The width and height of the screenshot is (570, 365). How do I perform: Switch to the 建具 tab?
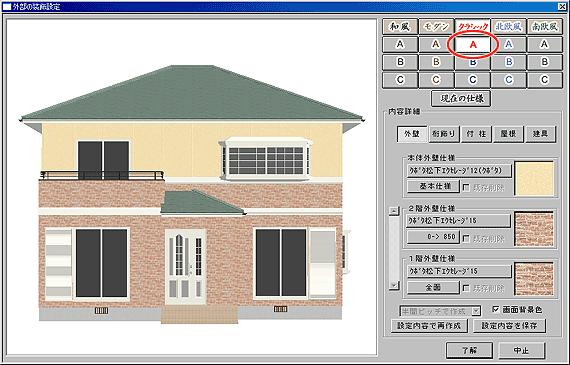540,134
